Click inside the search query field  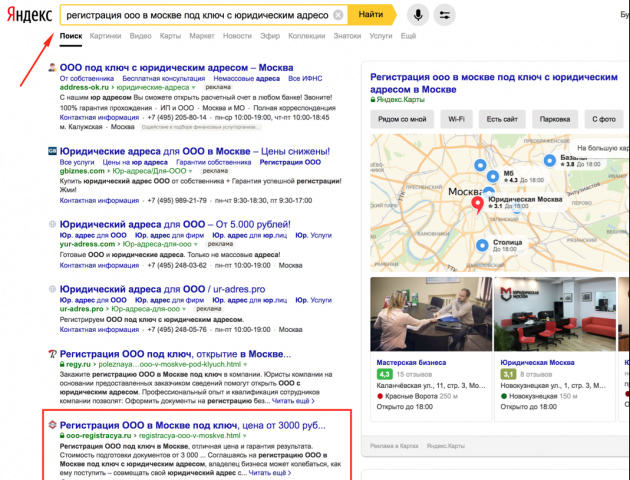click(197, 15)
